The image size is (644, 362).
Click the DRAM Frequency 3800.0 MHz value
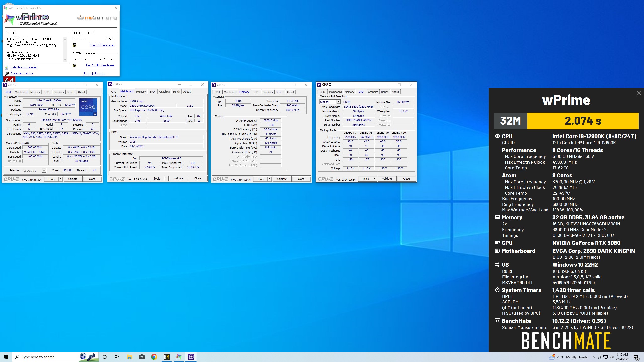271,120
